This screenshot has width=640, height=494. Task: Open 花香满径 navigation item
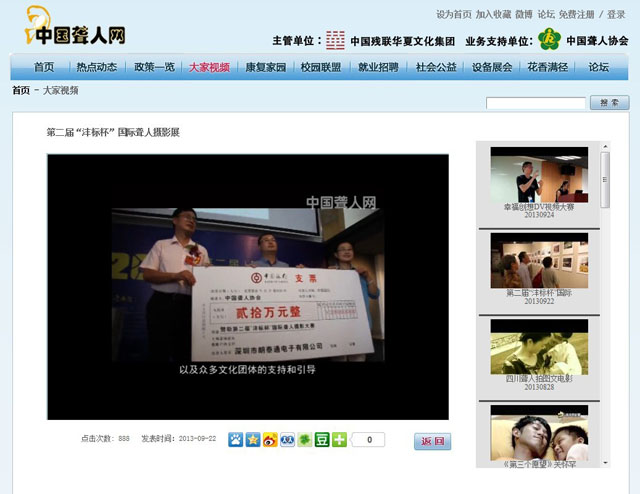click(548, 67)
